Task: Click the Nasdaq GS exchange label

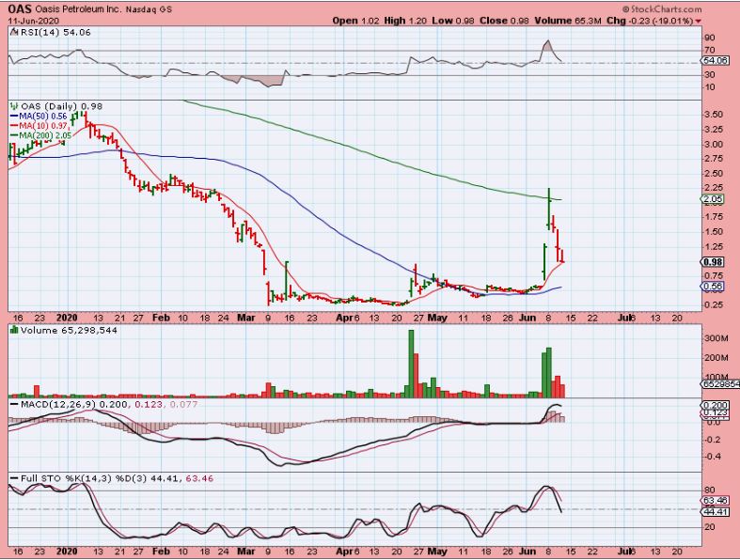Action: pos(149,9)
